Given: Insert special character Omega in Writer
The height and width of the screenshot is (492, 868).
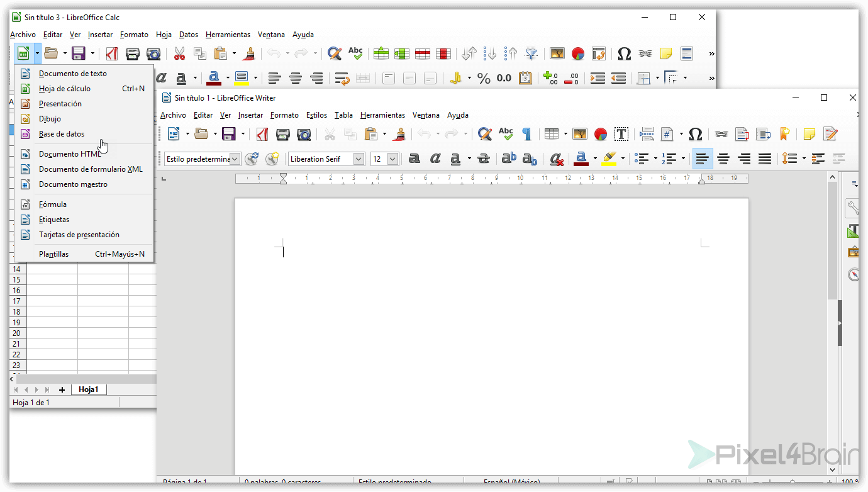Looking at the screenshot, I should [x=695, y=134].
